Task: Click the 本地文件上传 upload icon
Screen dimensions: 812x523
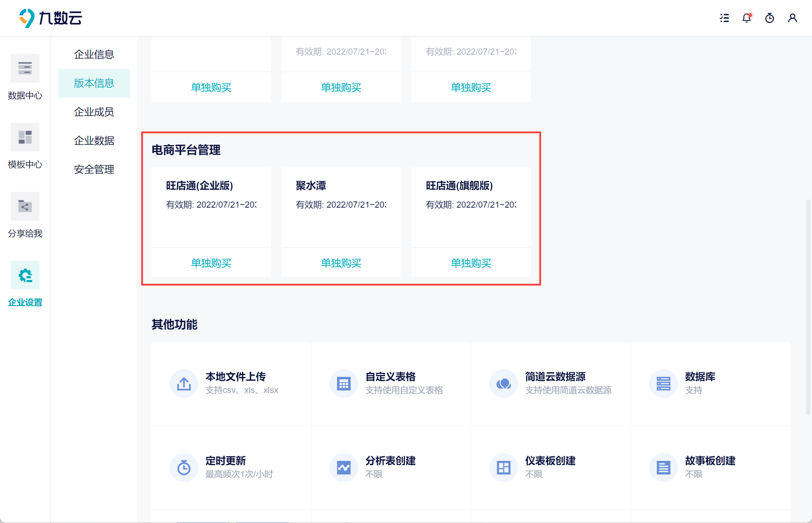Action: click(x=184, y=384)
